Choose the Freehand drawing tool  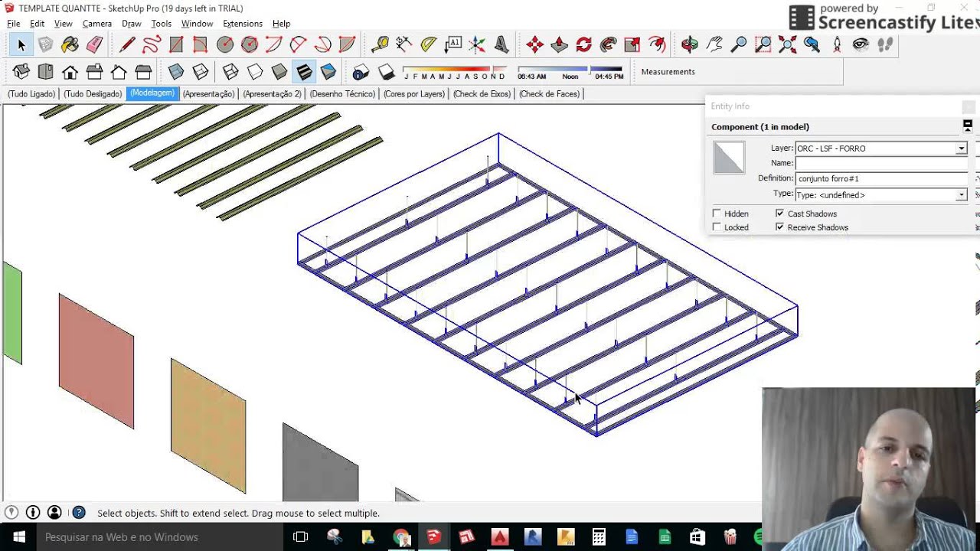pyautogui.click(x=152, y=45)
